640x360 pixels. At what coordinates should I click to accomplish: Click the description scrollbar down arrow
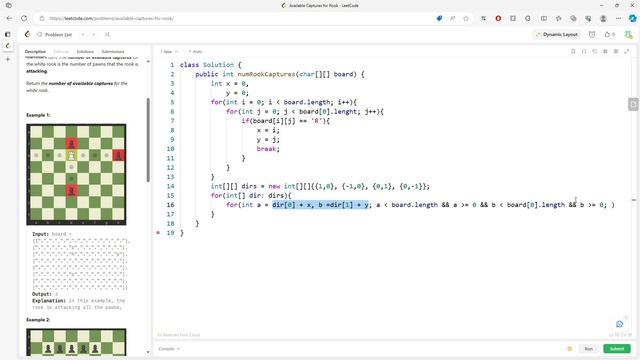[x=148, y=352]
